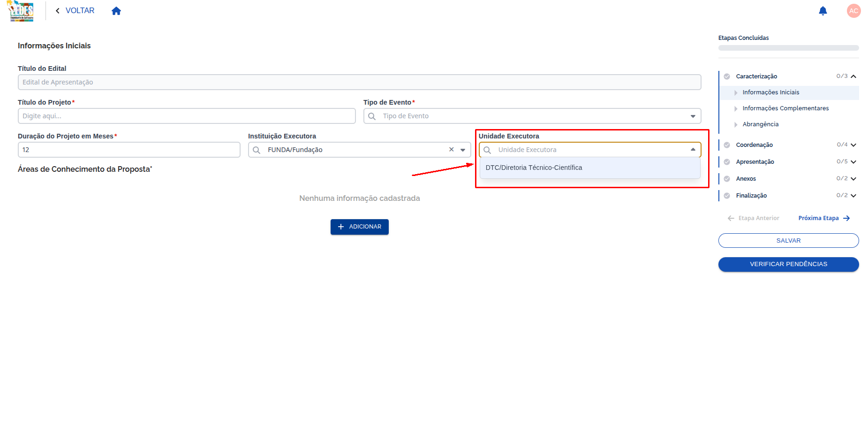Go to Próxima Etapa
The image size is (868, 436).
point(824,218)
